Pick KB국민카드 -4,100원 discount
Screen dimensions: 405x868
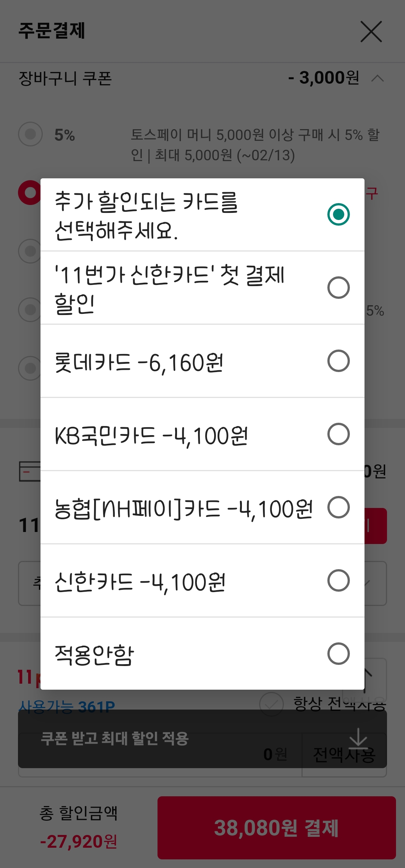point(202,434)
